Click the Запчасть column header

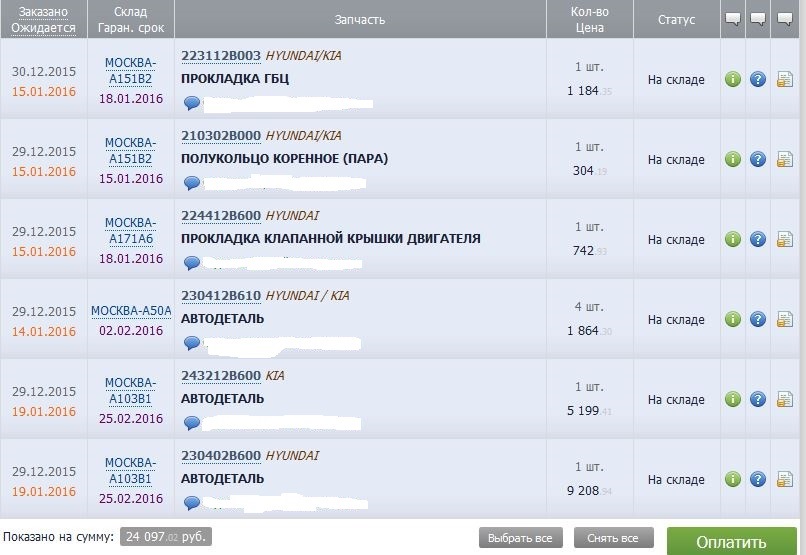(x=360, y=20)
